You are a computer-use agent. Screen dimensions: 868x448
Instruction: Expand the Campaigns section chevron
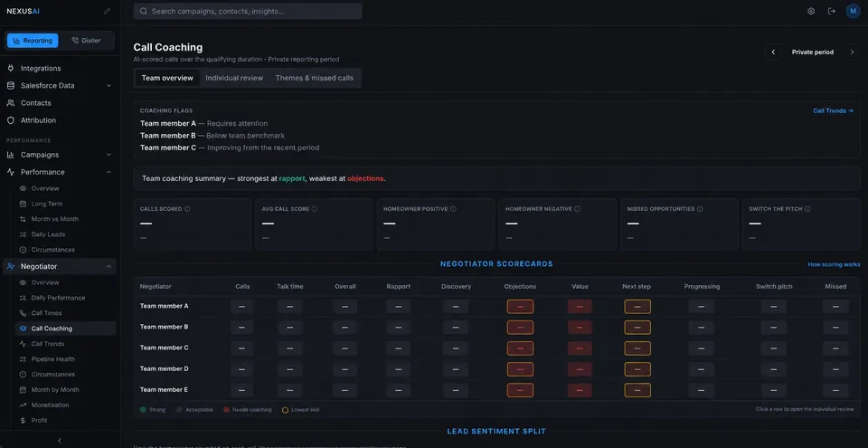[108, 155]
